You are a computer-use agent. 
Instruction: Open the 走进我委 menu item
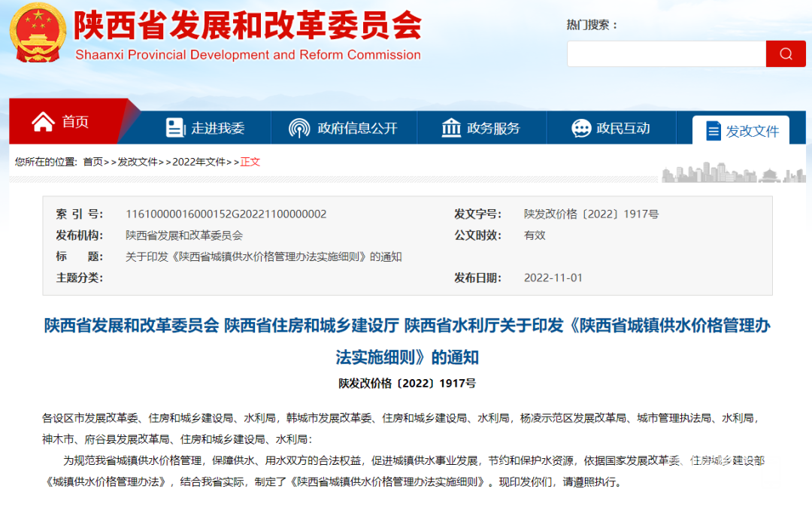tap(217, 129)
